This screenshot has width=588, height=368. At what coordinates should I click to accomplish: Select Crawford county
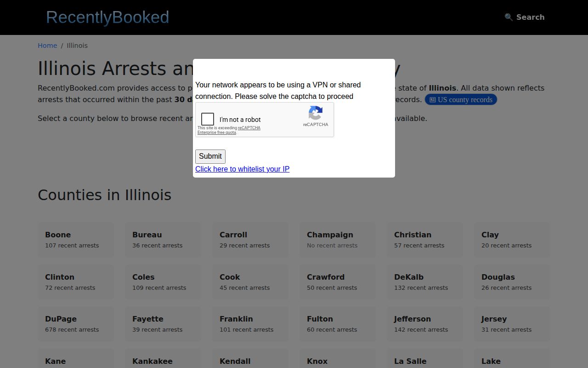tap(338, 282)
